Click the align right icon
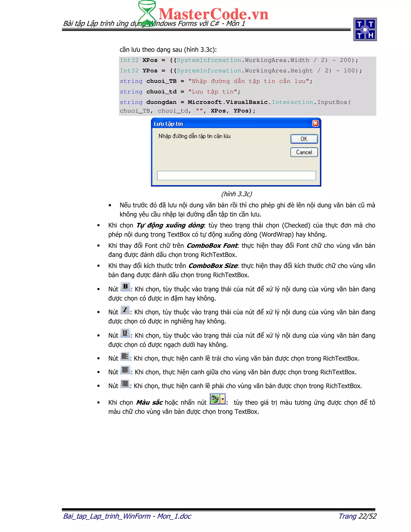 click(x=125, y=384)
